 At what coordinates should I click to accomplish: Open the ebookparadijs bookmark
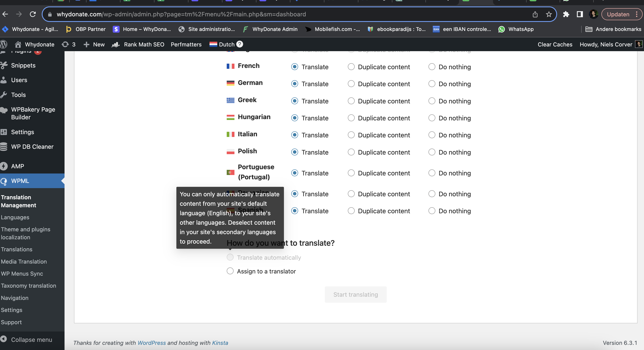(396, 29)
